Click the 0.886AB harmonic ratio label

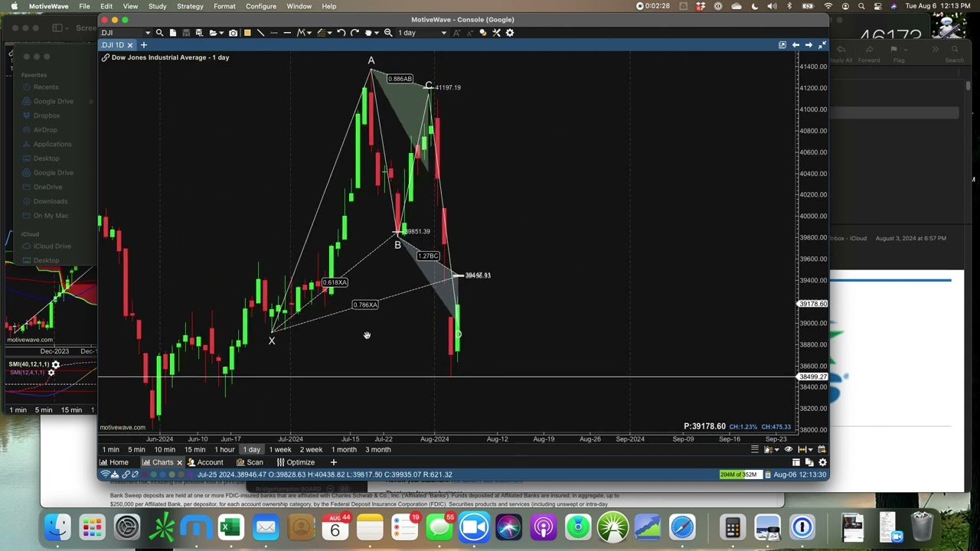pyautogui.click(x=400, y=79)
